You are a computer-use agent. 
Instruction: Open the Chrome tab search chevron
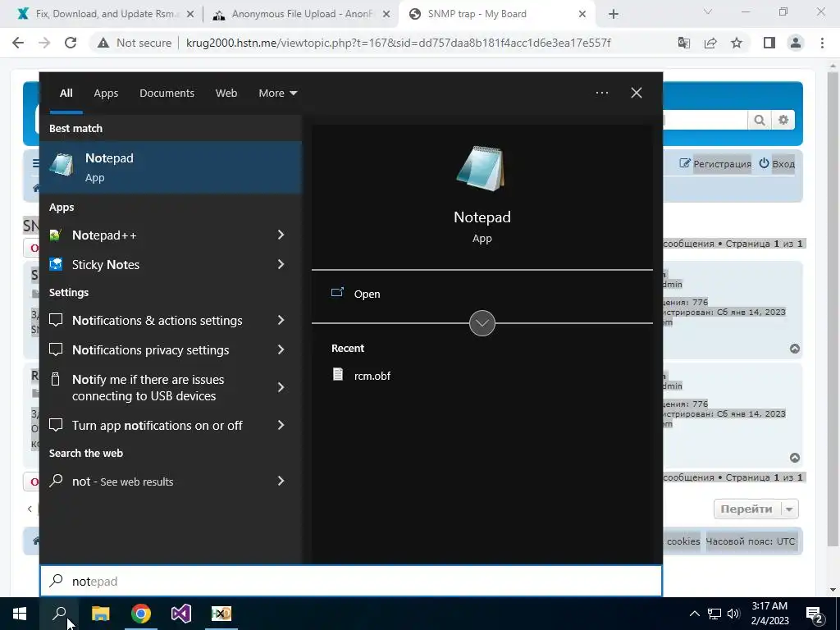point(708,11)
